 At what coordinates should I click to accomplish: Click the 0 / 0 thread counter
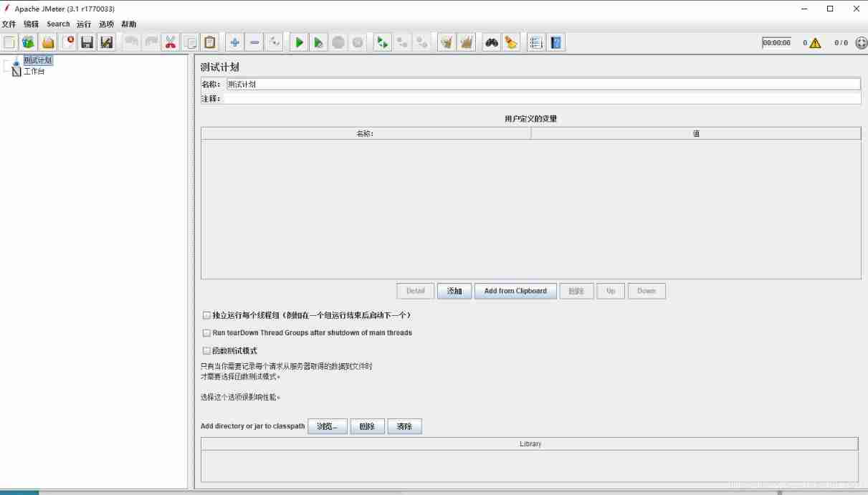(841, 43)
